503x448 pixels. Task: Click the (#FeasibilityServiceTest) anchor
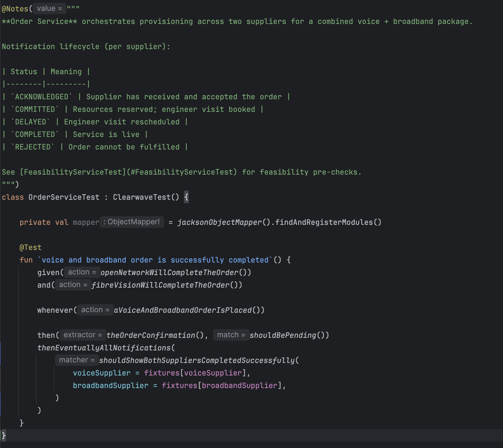[x=182, y=172]
